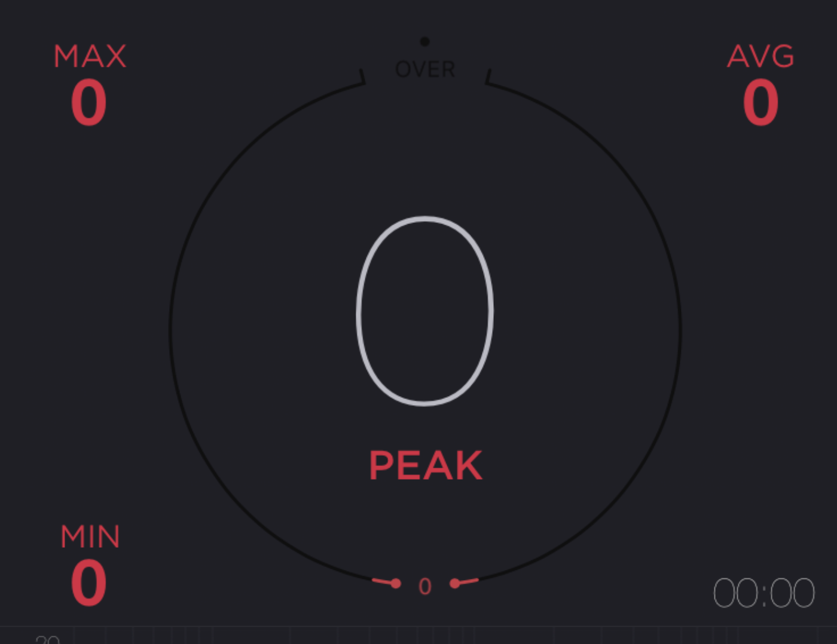Viewport: 837px width, 644px height.
Task: Select the AVG label
Action: coord(760,57)
